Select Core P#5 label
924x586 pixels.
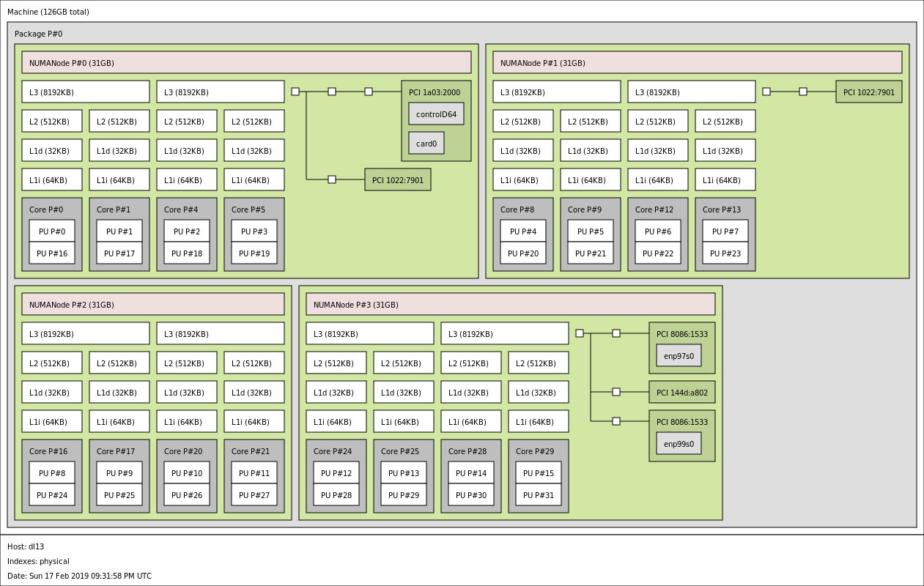(x=248, y=210)
